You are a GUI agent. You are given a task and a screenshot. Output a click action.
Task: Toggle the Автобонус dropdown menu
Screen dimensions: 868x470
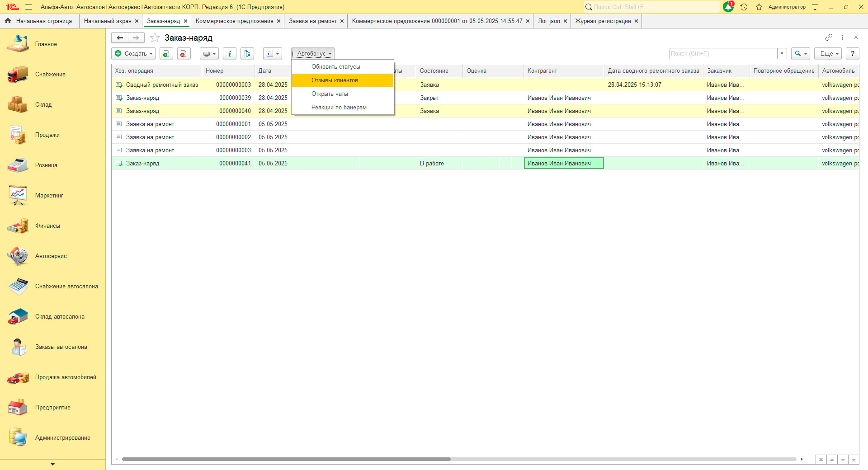pyautogui.click(x=313, y=53)
